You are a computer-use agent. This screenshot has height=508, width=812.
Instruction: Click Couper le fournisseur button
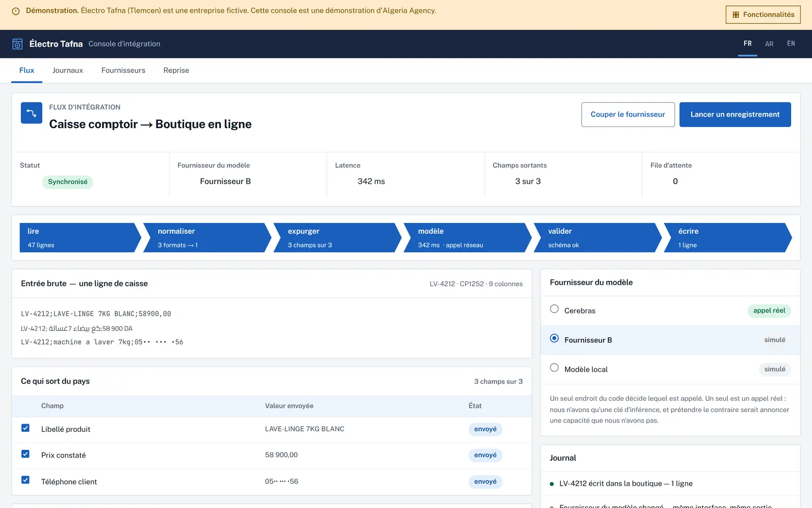tap(628, 114)
